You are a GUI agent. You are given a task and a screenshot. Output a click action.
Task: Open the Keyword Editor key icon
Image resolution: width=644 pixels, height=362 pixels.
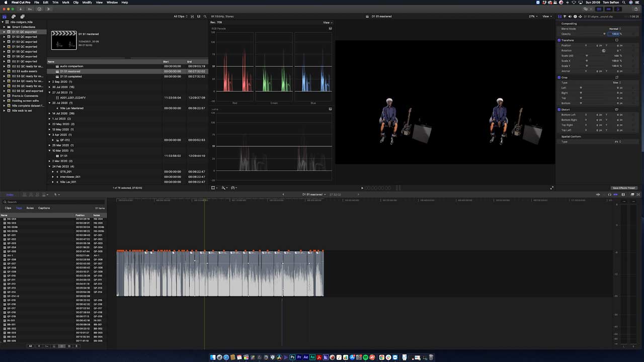coord(30,9)
